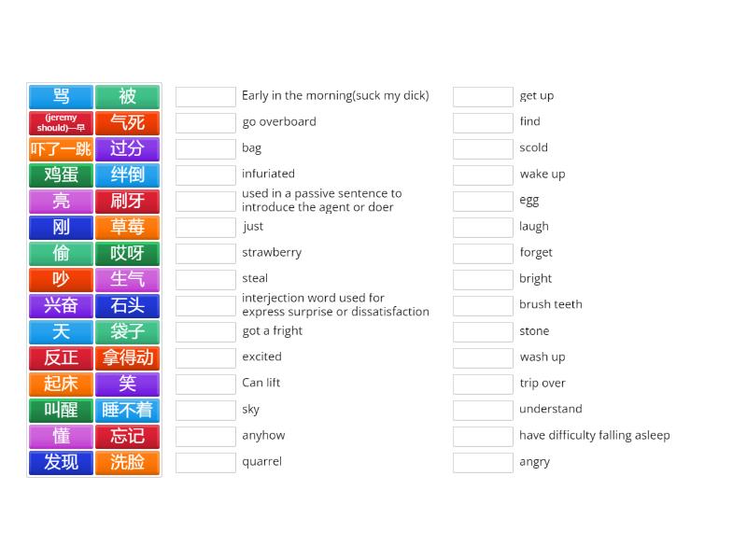Click the 起床 word tile
747x560 pixels.
click(x=61, y=385)
